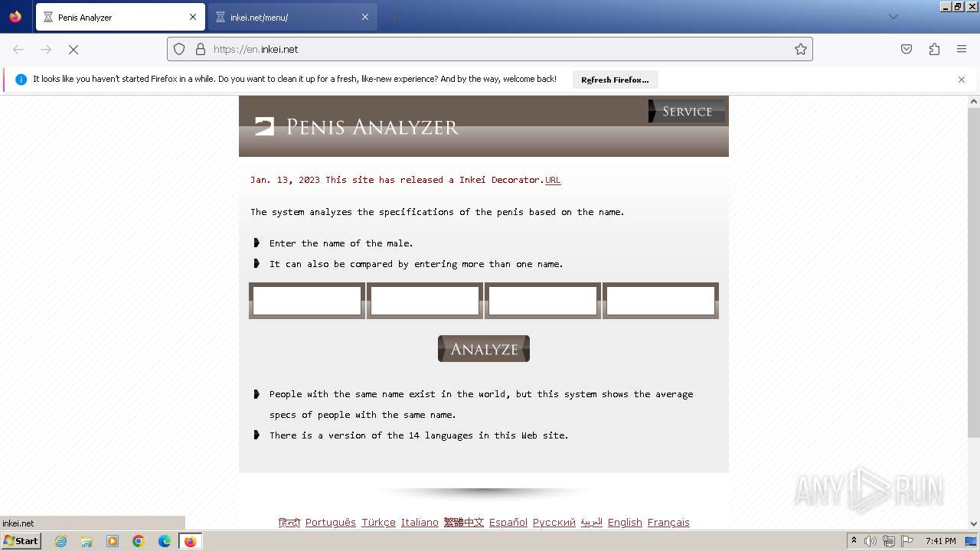Launch Chrome from taskbar
980x551 pixels.
coord(139,541)
